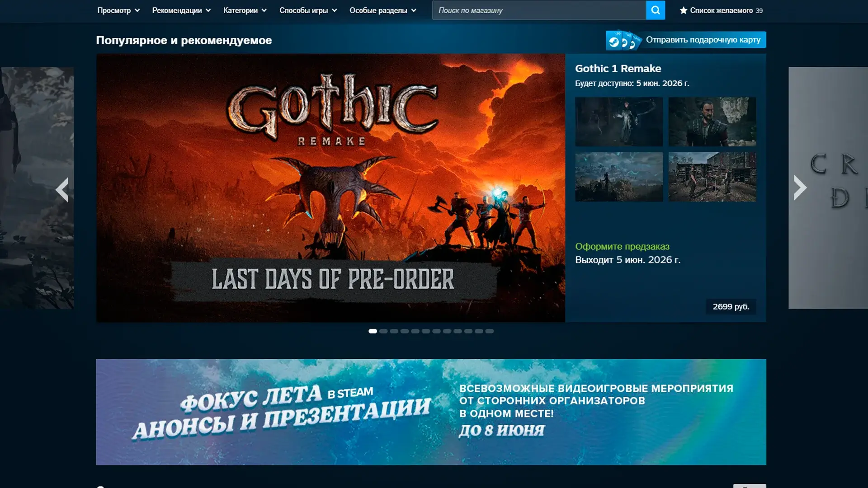
Task: Expand the Способы игры menu
Action: coord(308,10)
